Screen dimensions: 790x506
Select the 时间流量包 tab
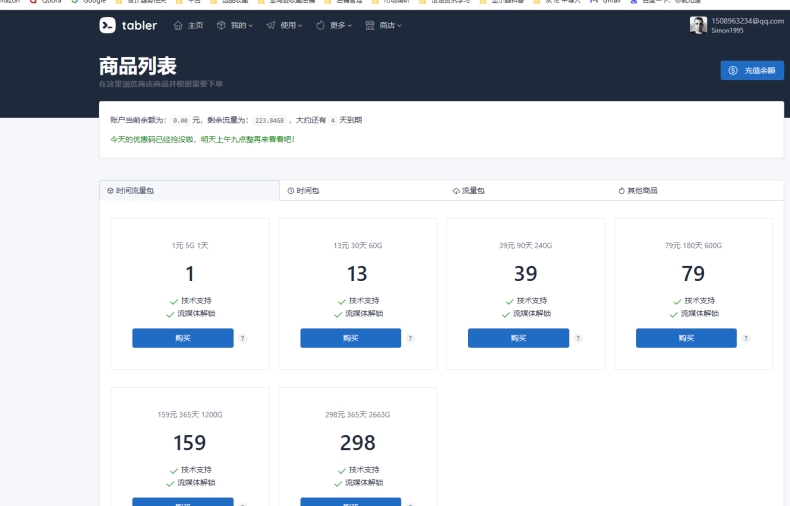click(x=189, y=191)
